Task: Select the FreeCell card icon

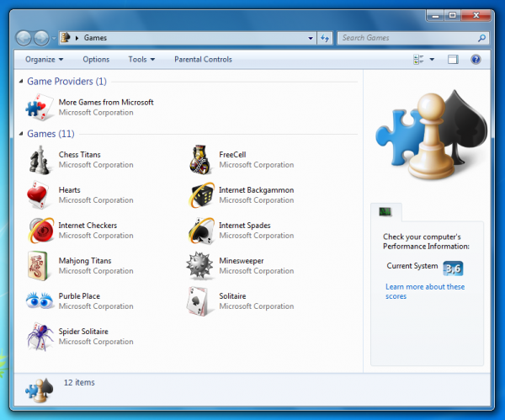Action: (x=200, y=160)
